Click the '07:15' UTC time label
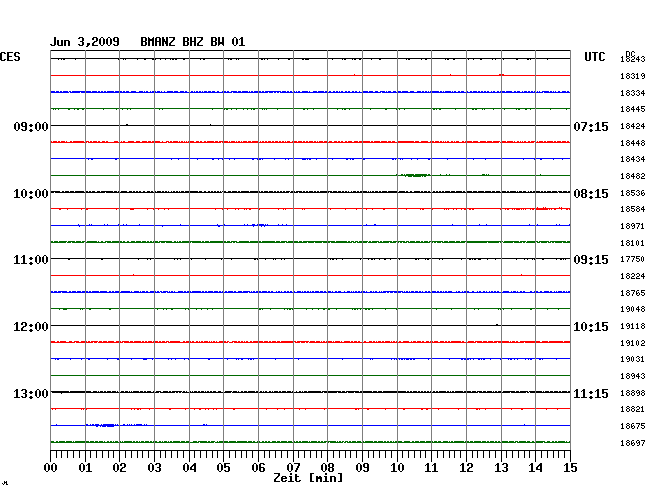 click(591, 126)
